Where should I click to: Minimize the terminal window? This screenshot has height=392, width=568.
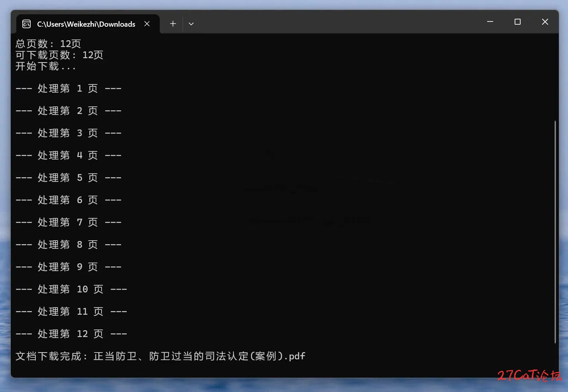[490, 22]
